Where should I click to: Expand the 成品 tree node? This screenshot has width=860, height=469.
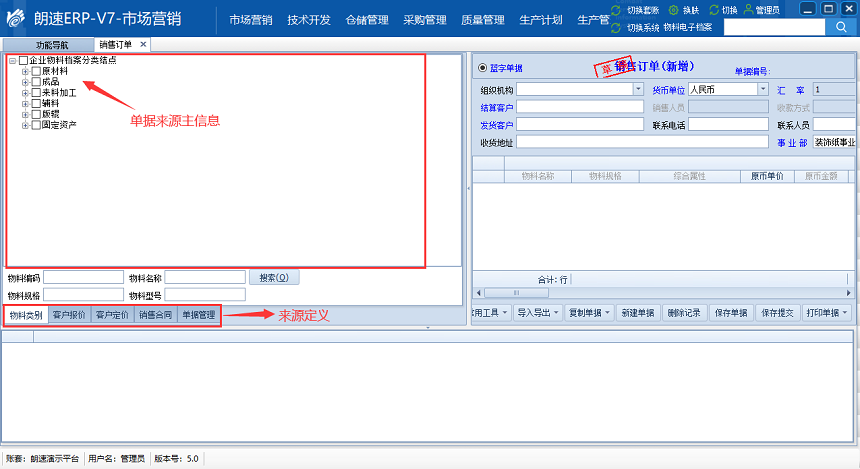tap(25, 82)
